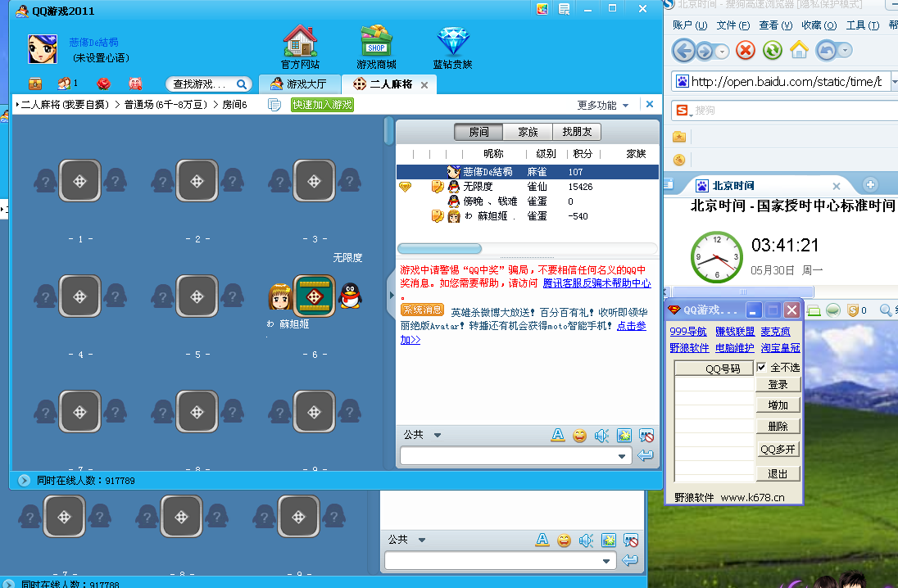Open the 搜狗 search engine selector dropdown
This screenshot has height=588, width=898.
pos(683,111)
